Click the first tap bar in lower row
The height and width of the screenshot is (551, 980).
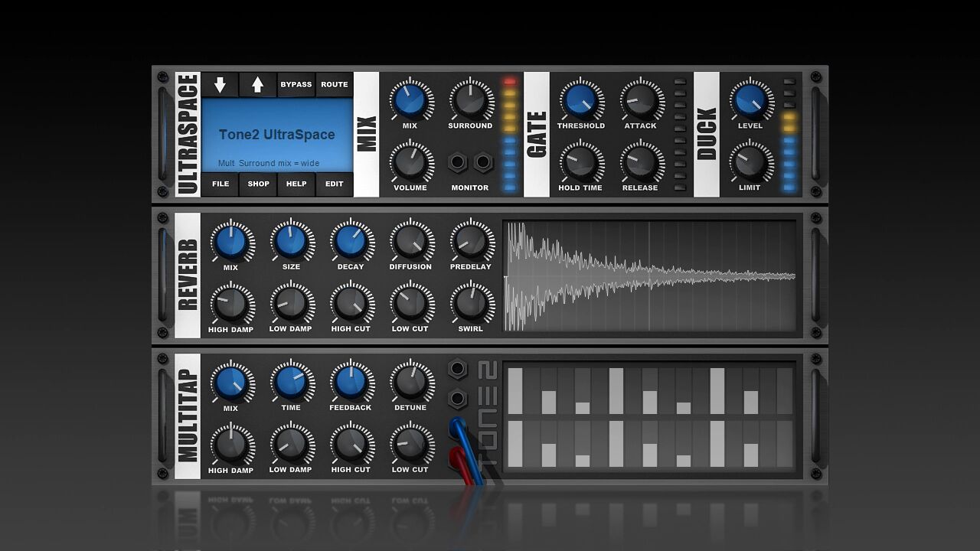tap(514, 444)
